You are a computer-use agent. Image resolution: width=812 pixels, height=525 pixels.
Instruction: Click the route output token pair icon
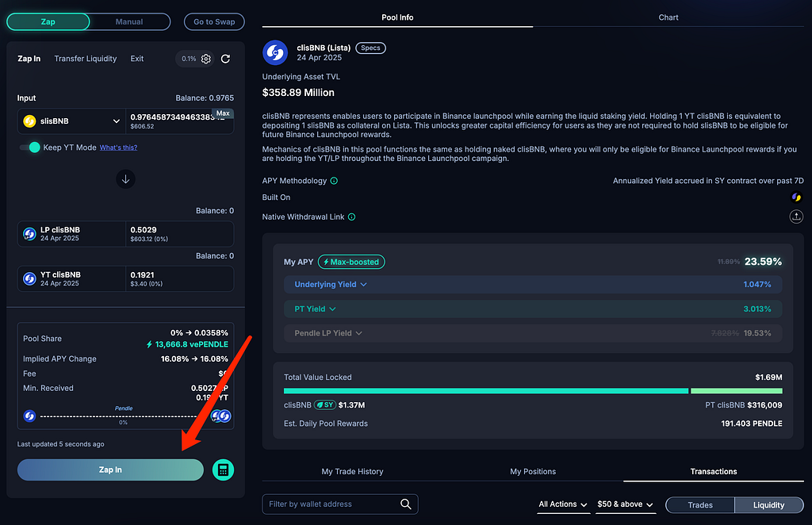[221, 416]
